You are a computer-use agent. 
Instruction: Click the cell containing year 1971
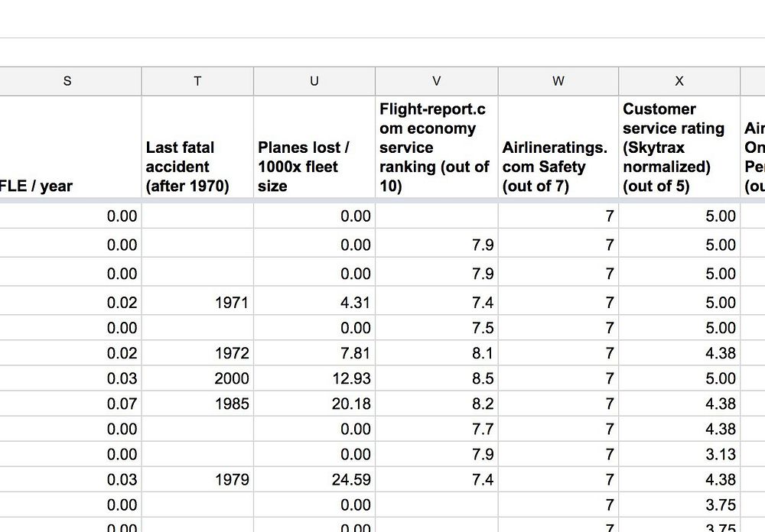tap(197, 303)
